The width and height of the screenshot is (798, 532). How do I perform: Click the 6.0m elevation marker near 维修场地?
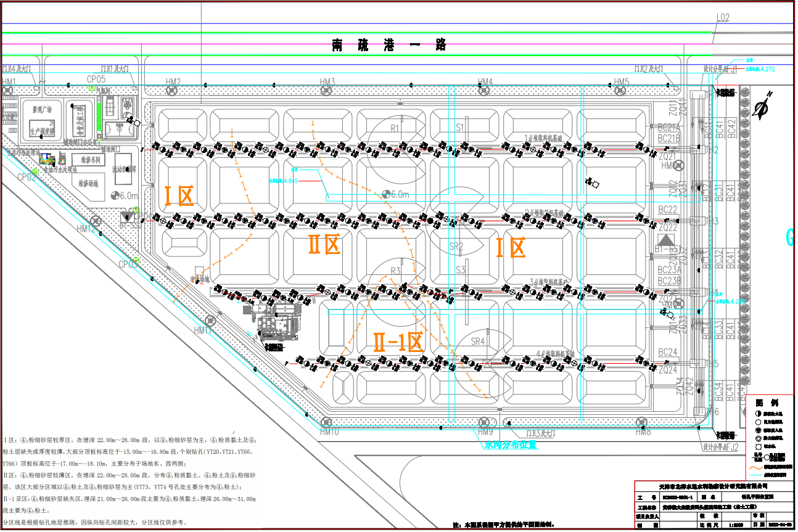[x=115, y=195]
